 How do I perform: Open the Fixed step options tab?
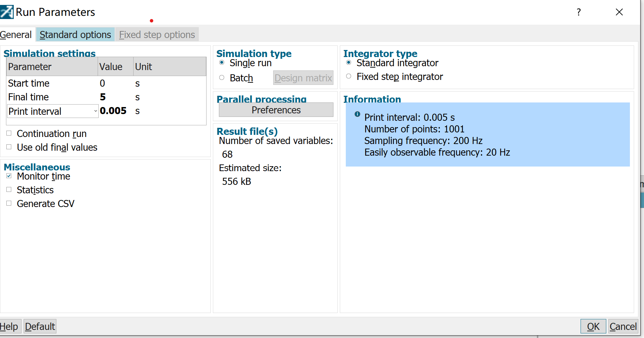tap(157, 35)
